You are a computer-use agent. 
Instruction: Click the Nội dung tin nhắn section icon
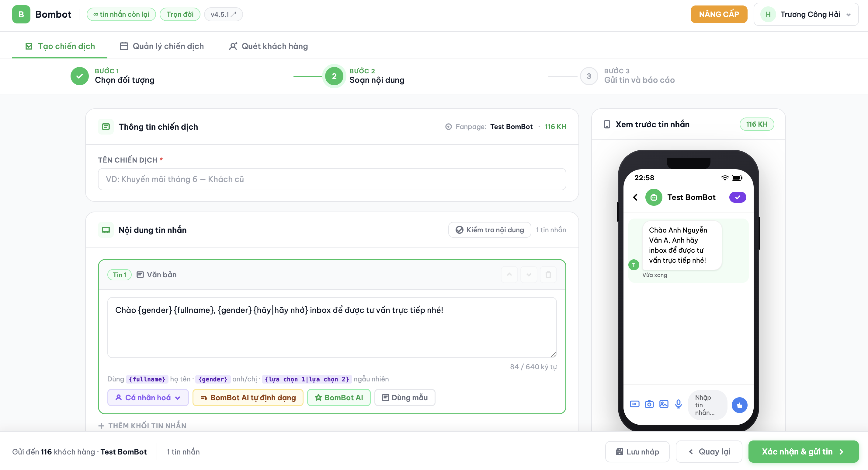[x=106, y=230]
